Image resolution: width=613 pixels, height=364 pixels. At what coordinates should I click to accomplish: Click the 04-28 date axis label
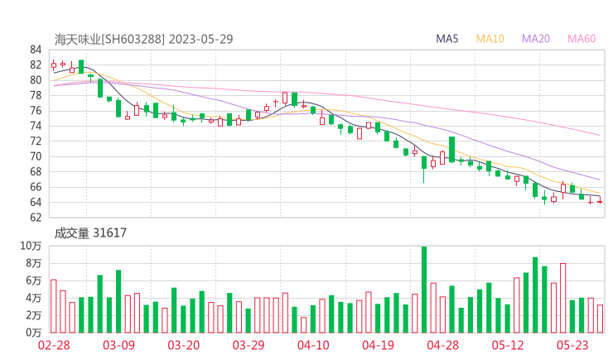[443, 345]
